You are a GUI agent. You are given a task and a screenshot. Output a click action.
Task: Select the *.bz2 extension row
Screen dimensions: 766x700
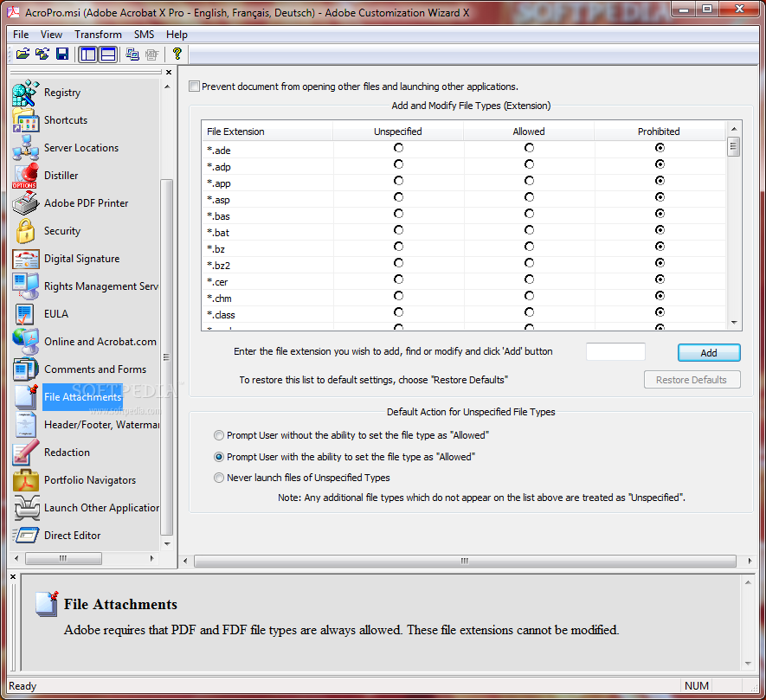(x=463, y=266)
